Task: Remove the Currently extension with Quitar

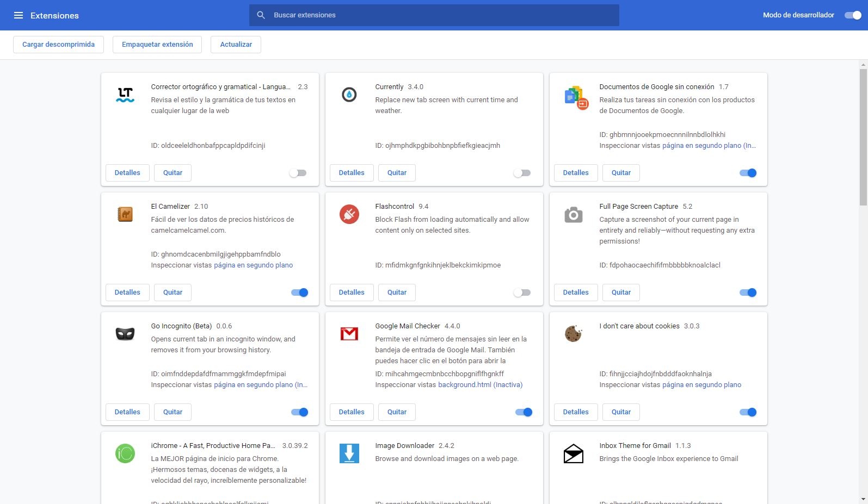Action: coord(397,173)
